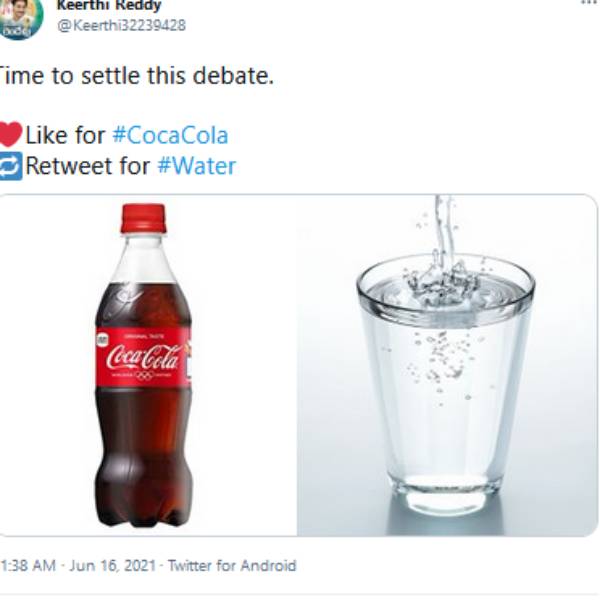Open the #Water hashtag
Image resolution: width=600 pixels, height=600 pixels.
(196, 166)
